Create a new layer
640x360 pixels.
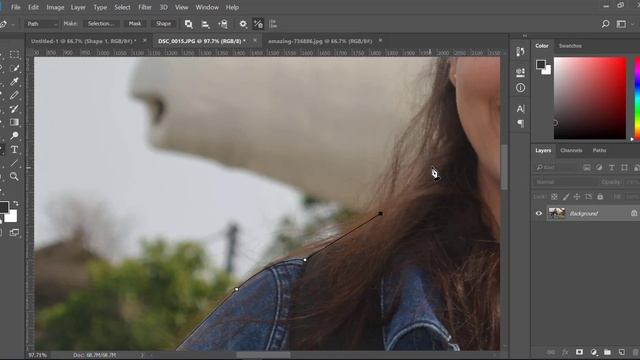point(621,352)
